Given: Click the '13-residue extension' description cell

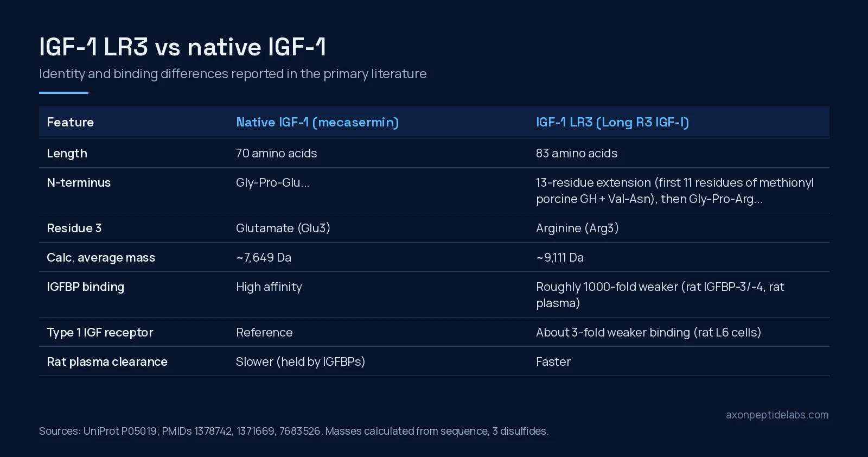Looking at the screenshot, I should [675, 191].
